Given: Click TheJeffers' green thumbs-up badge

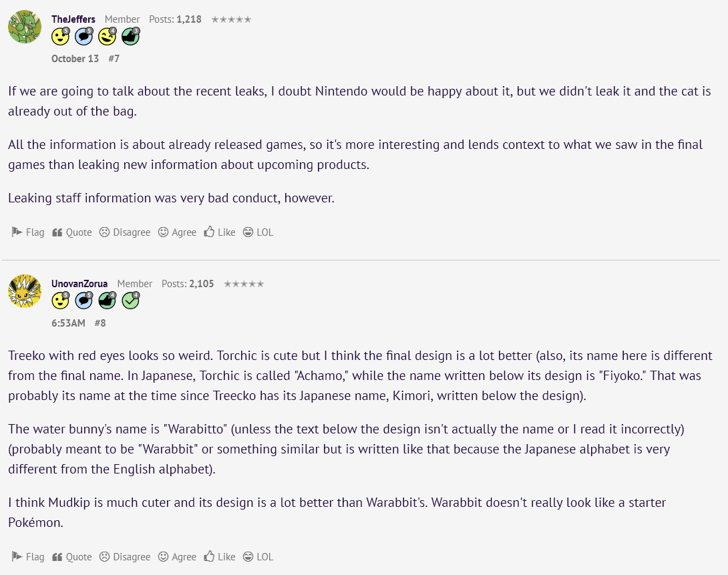Looking at the screenshot, I should [x=130, y=37].
